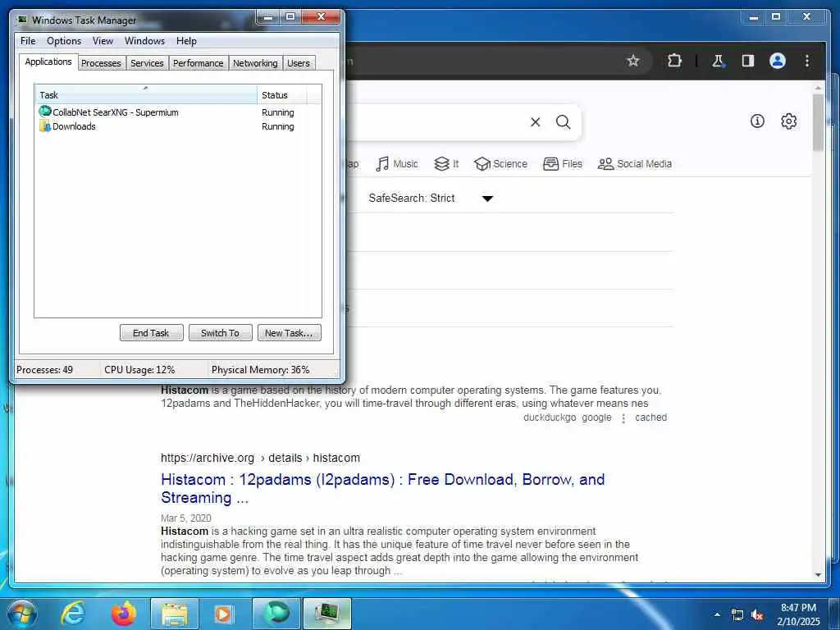840x630 pixels.
Task: Show hidden tray icons arrow
Action: [x=717, y=614]
